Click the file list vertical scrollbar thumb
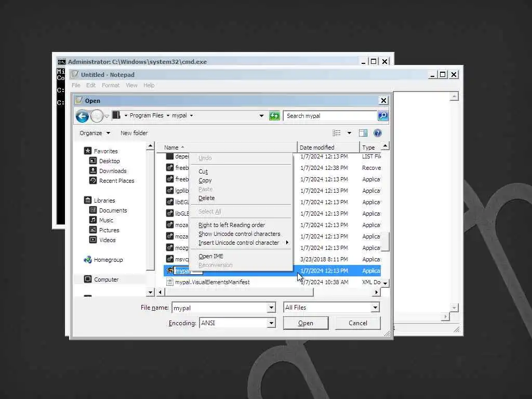The height and width of the screenshot is (399, 532). (x=385, y=242)
